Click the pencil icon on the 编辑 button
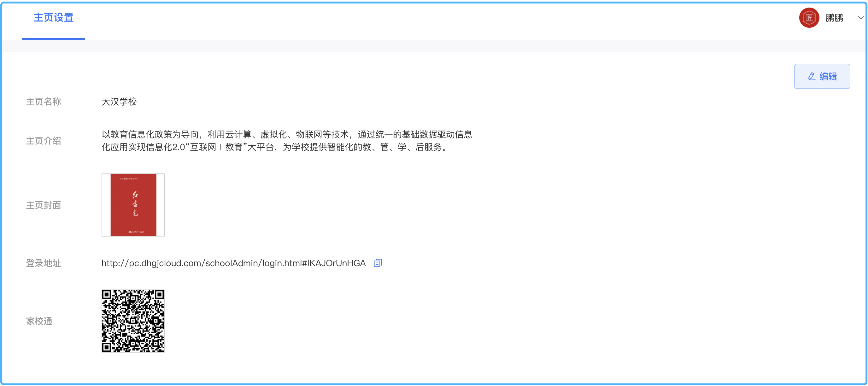Image resolution: width=868 pixels, height=386 pixels. point(812,76)
